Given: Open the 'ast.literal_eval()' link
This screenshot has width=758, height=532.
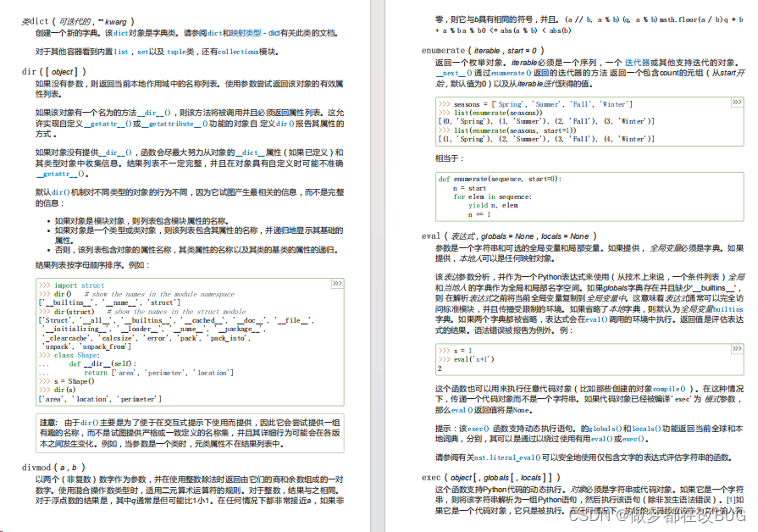Looking at the screenshot, I should 507,457.
